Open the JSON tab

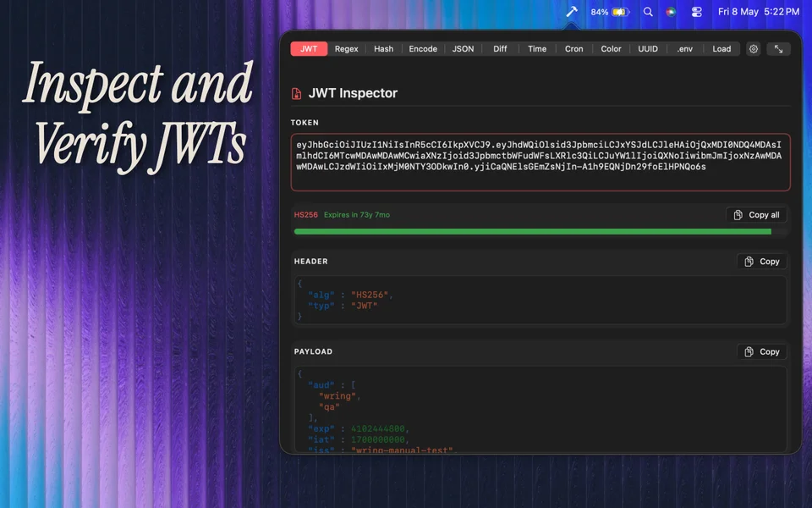click(463, 49)
